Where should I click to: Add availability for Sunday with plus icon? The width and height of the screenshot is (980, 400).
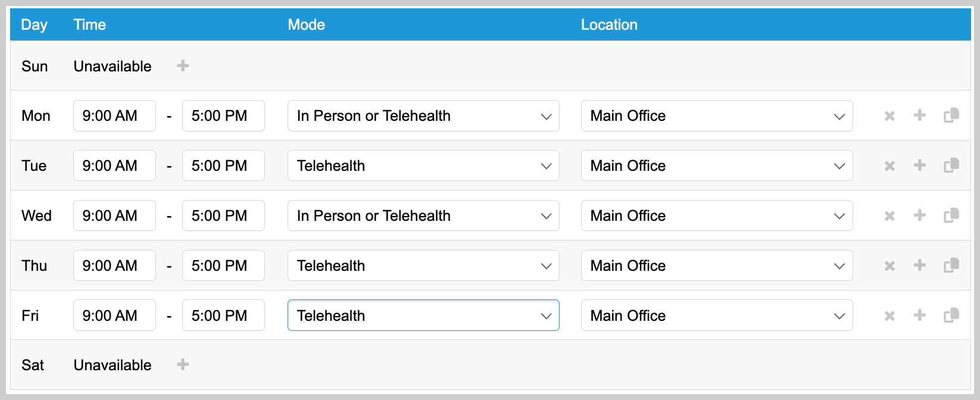click(x=183, y=66)
